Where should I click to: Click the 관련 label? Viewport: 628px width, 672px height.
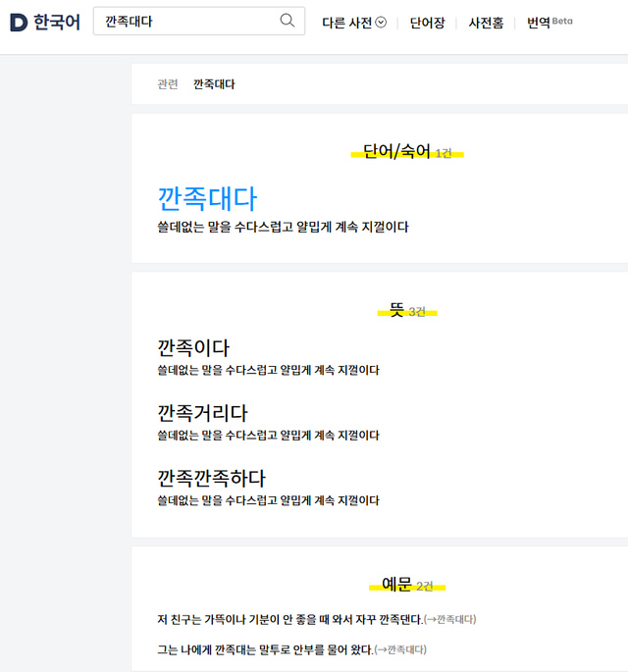coord(168,84)
